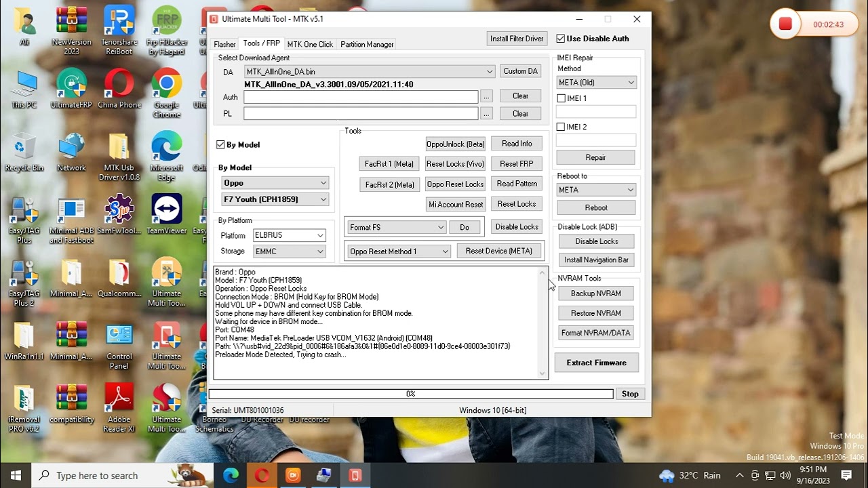Viewport: 868px width, 488px height.
Task: Open Format FS dropdown
Action: point(396,227)
